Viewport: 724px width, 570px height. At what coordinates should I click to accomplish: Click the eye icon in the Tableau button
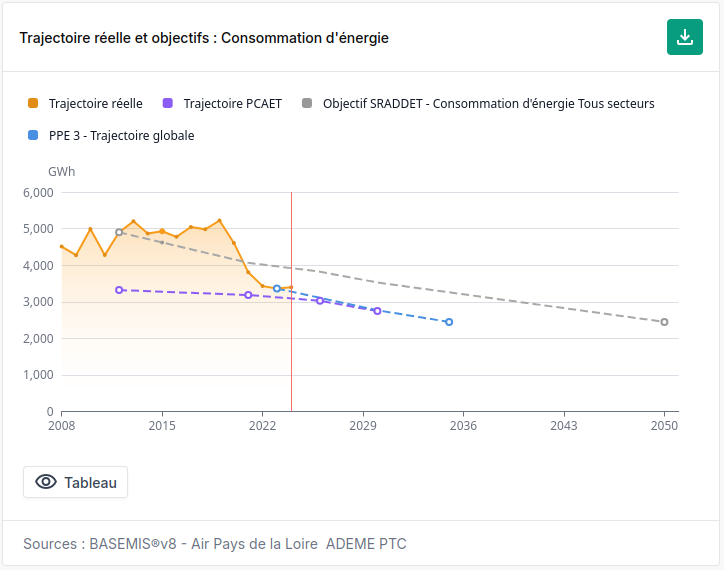(46, 482)
